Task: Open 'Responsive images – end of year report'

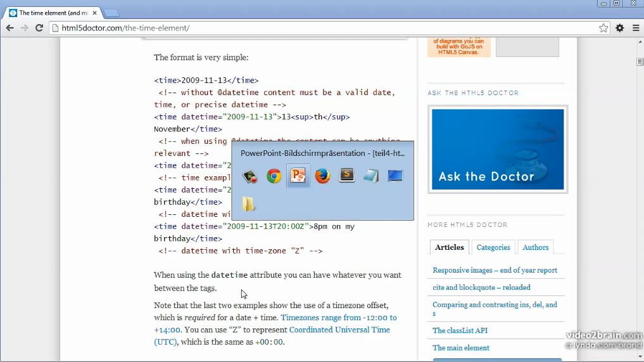Action: 495,270
